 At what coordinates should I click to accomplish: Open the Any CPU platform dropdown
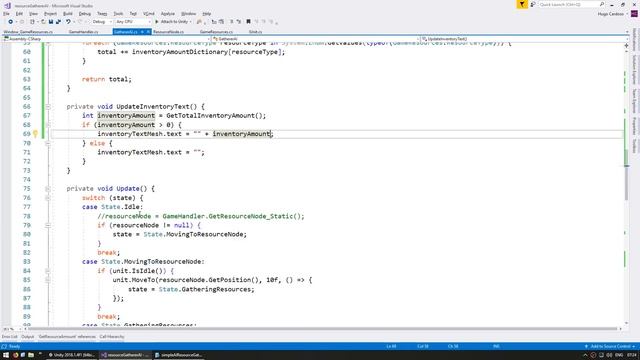(x=132, y=22)
